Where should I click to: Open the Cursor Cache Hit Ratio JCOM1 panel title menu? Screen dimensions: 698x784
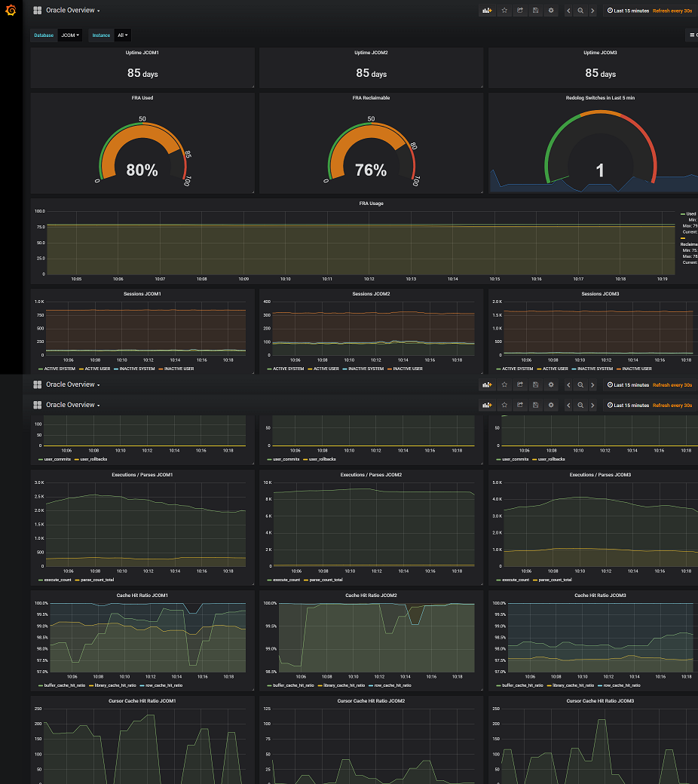click(142, 701)
